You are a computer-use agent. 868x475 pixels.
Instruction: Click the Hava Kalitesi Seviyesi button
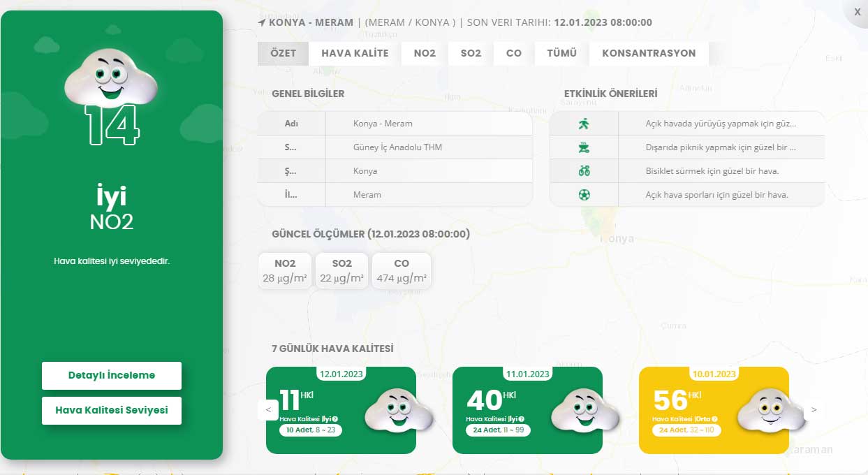[112, 410]
